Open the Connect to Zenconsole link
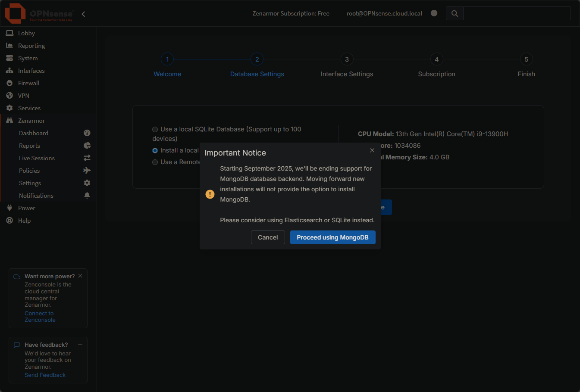 [x=39, y=316]
